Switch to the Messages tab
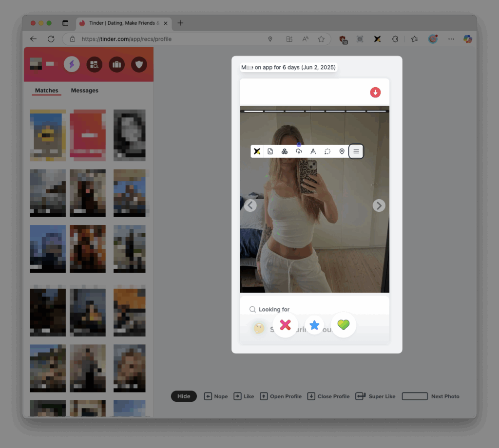 85,90
